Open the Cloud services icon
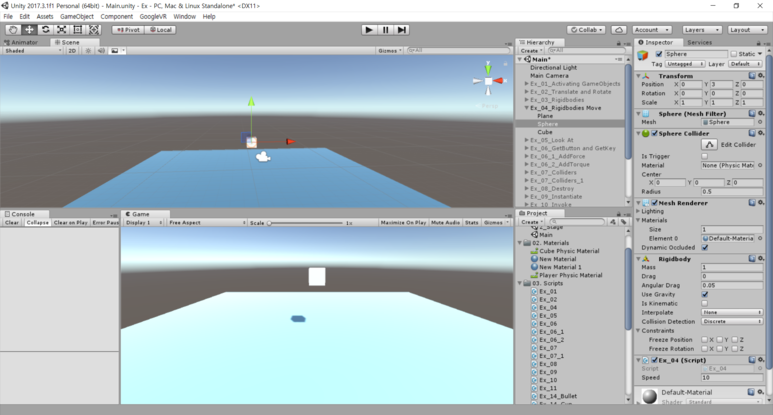 click(x=619, y=30)
